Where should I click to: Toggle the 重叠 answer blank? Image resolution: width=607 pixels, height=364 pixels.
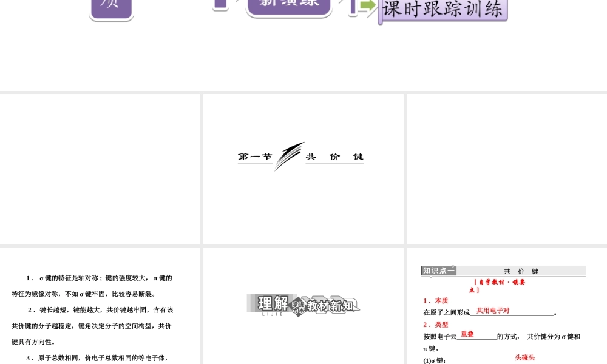(466, 334)
